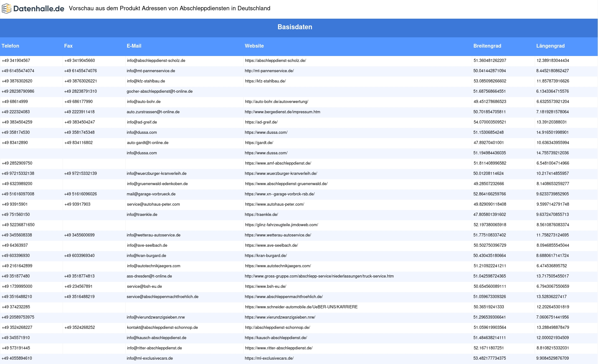Click email info@gruenenwald-edenkoben.de
598x364 pixels.
(157, 184)
